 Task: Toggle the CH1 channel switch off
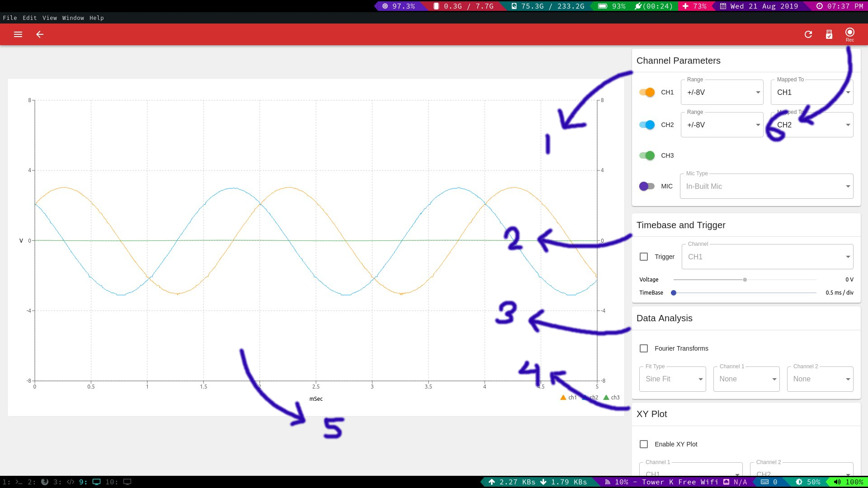[x=647, y=92]
